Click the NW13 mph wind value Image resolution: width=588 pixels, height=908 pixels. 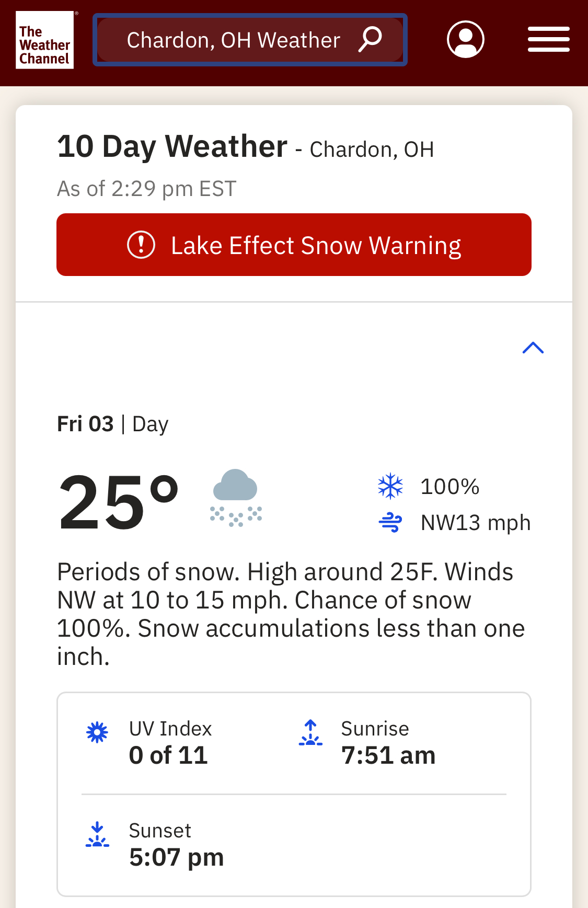click(476, 523)
